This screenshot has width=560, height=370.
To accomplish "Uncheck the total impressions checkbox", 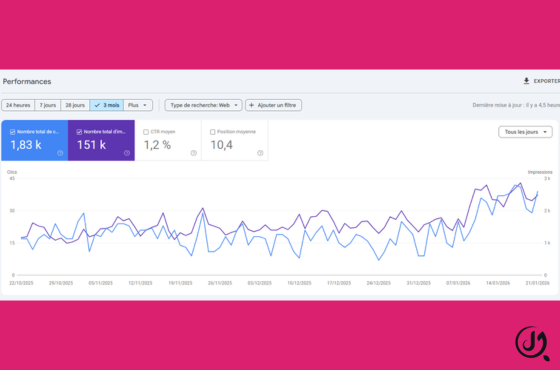I will coord(79,132).
